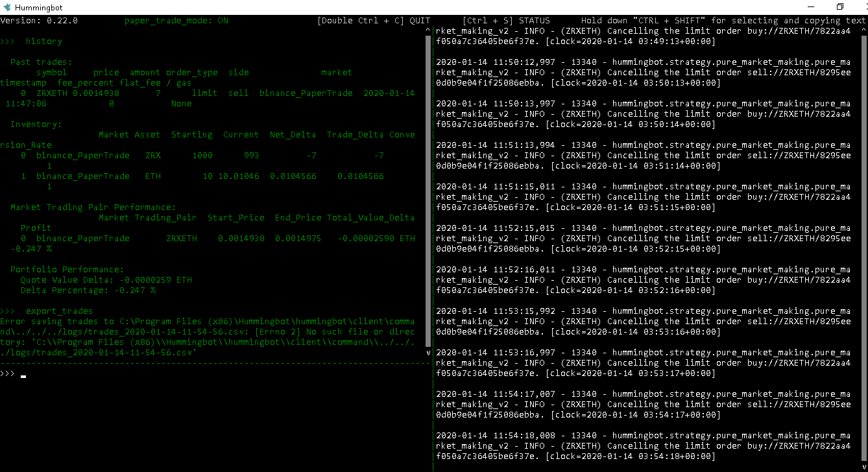Click the left pane scroll down arrow
This screenshot has width=868, height=472.
pyautogui.click(x=428, y=353)
